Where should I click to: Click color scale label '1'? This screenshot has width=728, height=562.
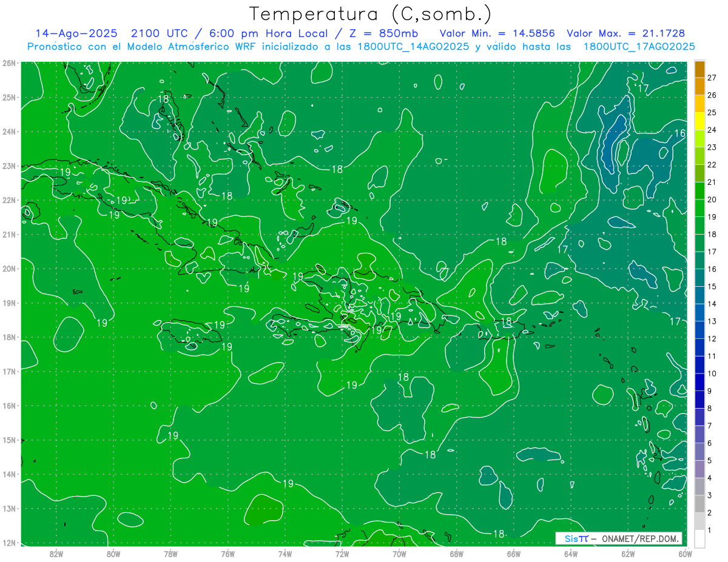pyautogui.click(x=710, y=530)
